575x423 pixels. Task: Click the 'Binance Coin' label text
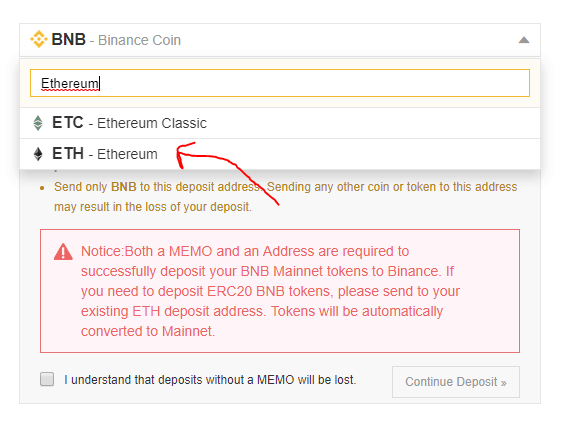[x=139, y=40]
